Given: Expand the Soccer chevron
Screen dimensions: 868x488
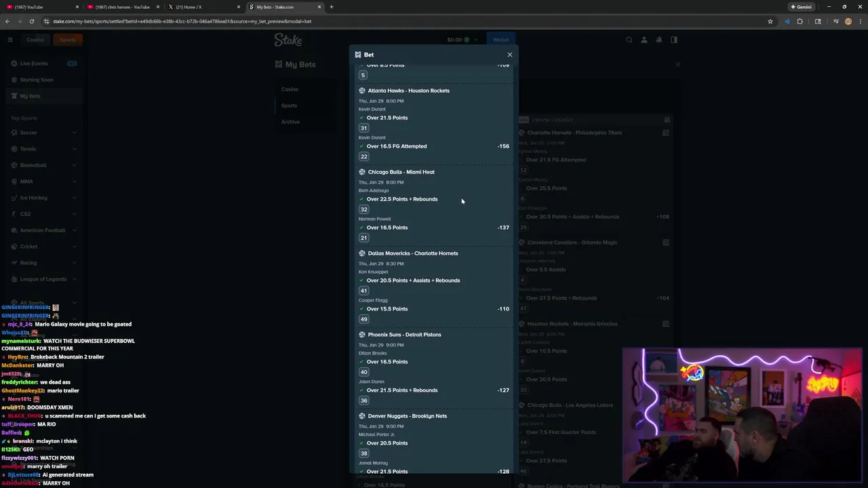Looking at the screenshot, I should click(75, 133).
